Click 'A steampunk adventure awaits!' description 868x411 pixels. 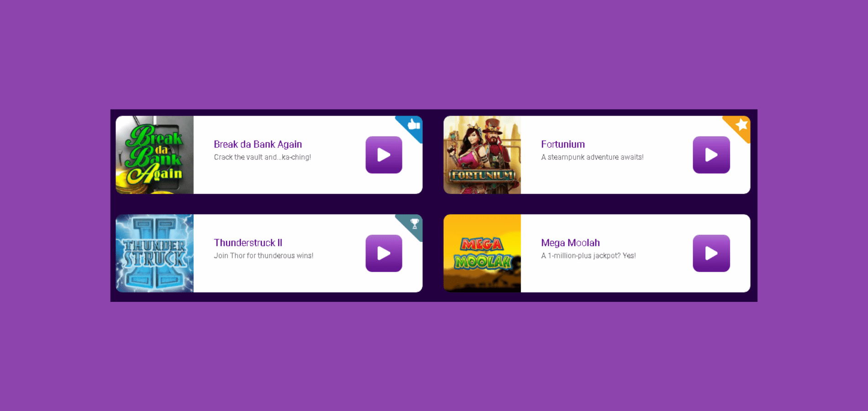pyautogui.click(x=592, y=157)
